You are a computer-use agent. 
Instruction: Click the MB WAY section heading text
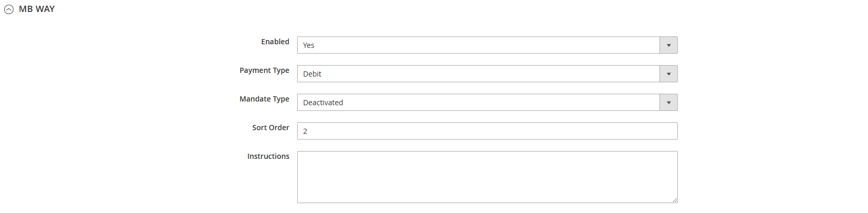click(36, 9)
